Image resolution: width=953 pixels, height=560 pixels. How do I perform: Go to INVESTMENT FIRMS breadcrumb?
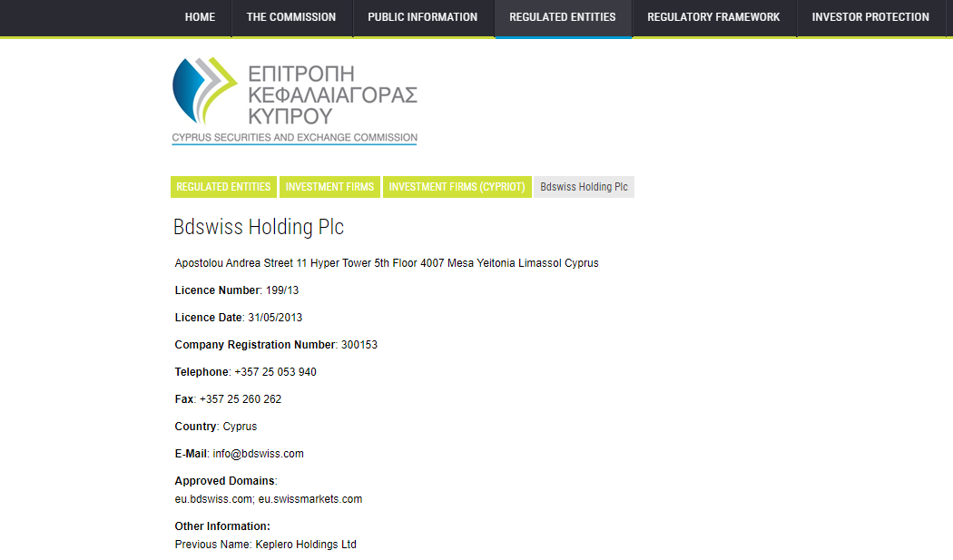click(x=330, y=187)
